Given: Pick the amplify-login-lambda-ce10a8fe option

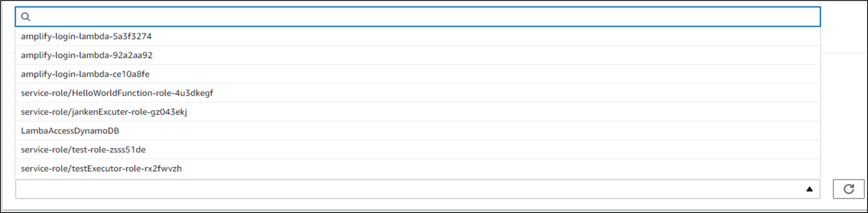Looking at the screenshot, I should (x=85, y=74).
